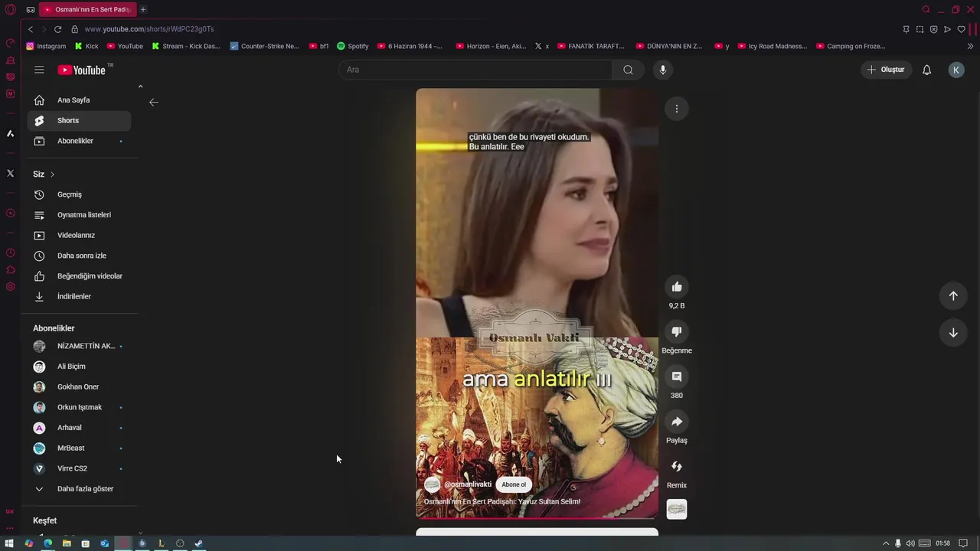Subscribe with Abone ol button
980x551 pixels.
tap(514, 484)
